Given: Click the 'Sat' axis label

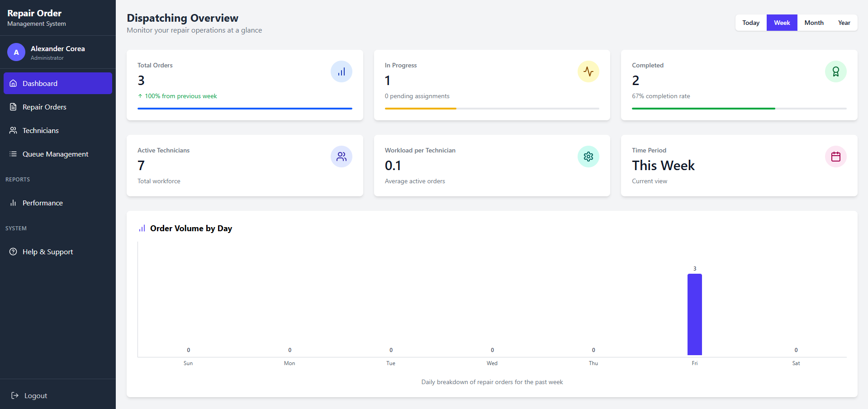Looking at the screenshot, I should (x=796, y=363).
